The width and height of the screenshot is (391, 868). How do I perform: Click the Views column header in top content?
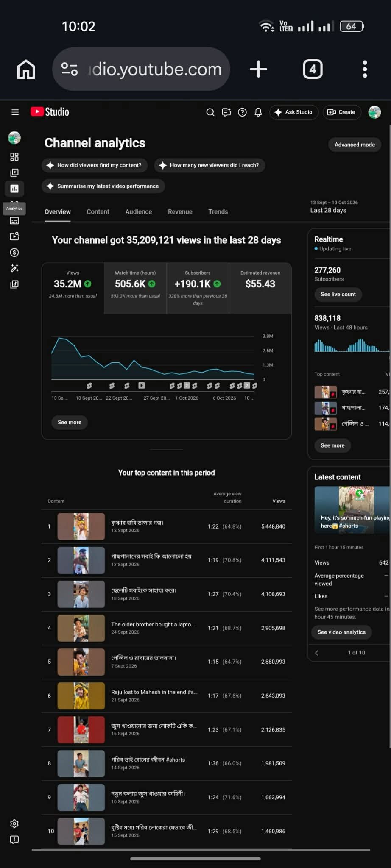tap(279, 501)
